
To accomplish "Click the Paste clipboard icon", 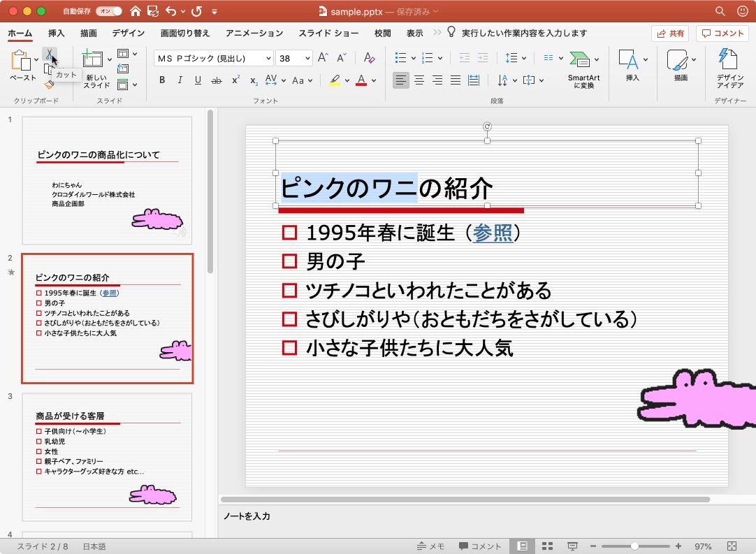I will (x=20, y=61).
